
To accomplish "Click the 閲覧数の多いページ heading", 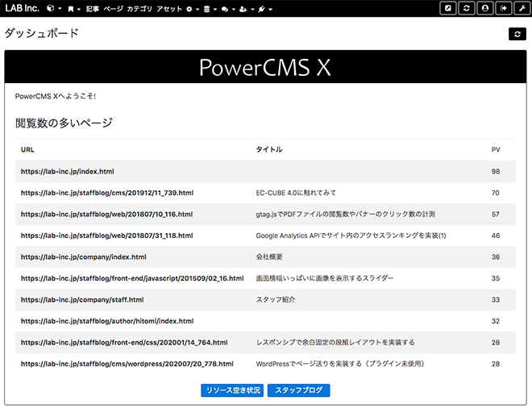I will click(x=64, y=123).
